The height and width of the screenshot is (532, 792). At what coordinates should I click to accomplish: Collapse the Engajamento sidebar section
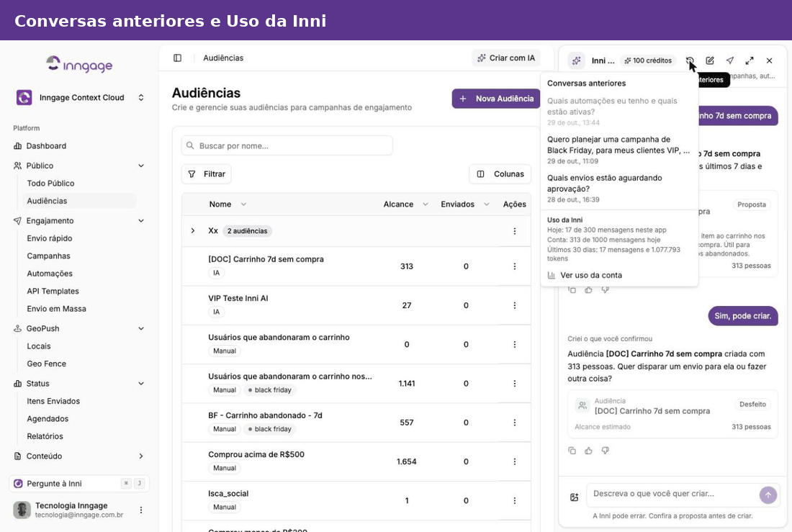(141, 221)
